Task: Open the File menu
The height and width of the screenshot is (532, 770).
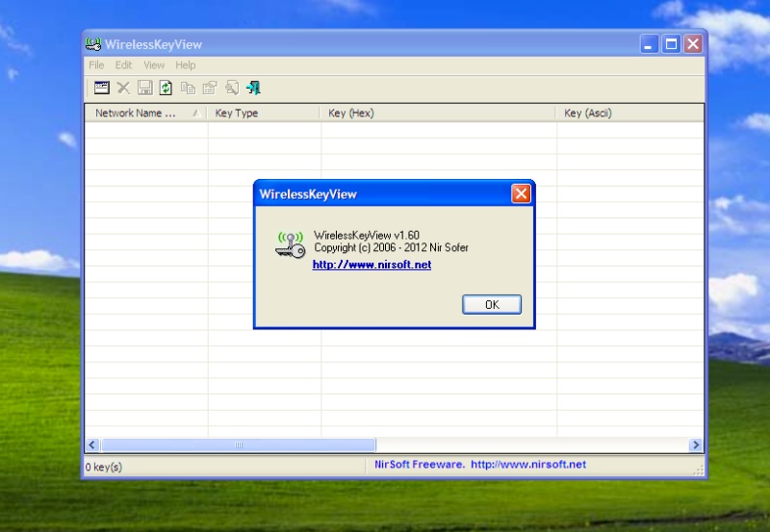Action: pyautogui.click(x=96, y=65)
